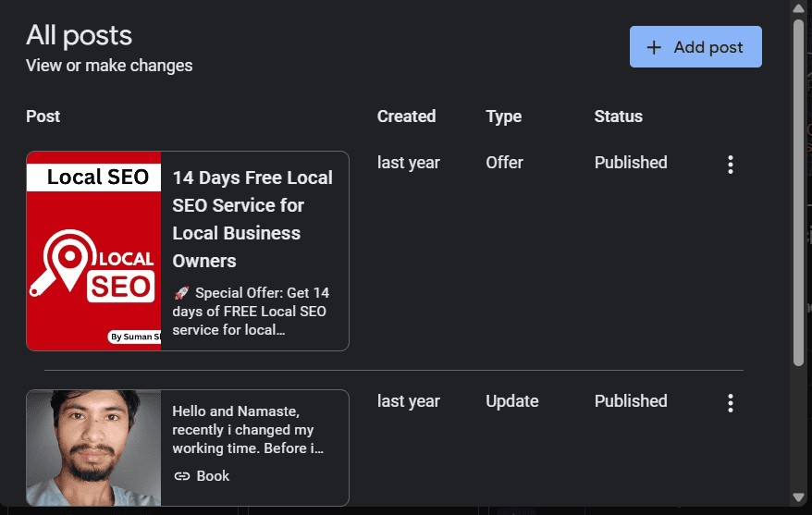Click the Book link in Update post
Image resolution: width=812 pixels, height=515 pixels.
[x=202, y=475]
